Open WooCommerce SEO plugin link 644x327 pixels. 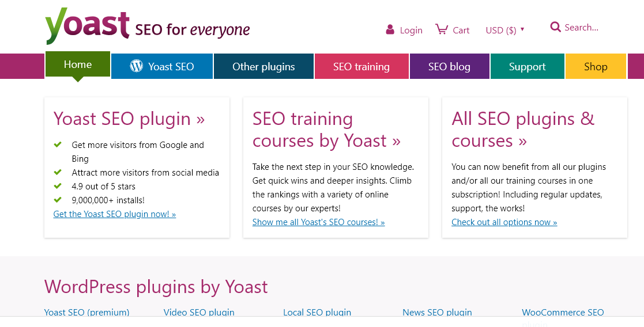click(563, 312)
